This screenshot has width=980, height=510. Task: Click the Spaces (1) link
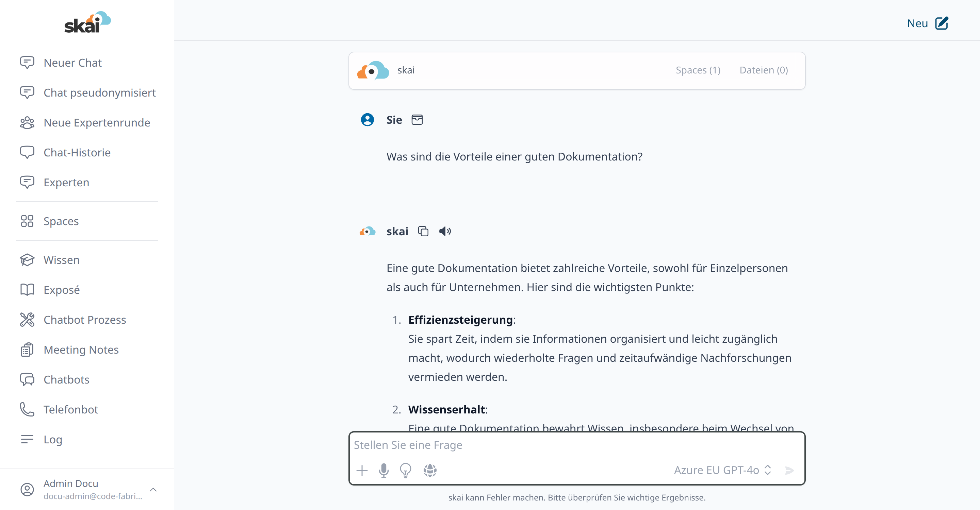pos(698,70)
